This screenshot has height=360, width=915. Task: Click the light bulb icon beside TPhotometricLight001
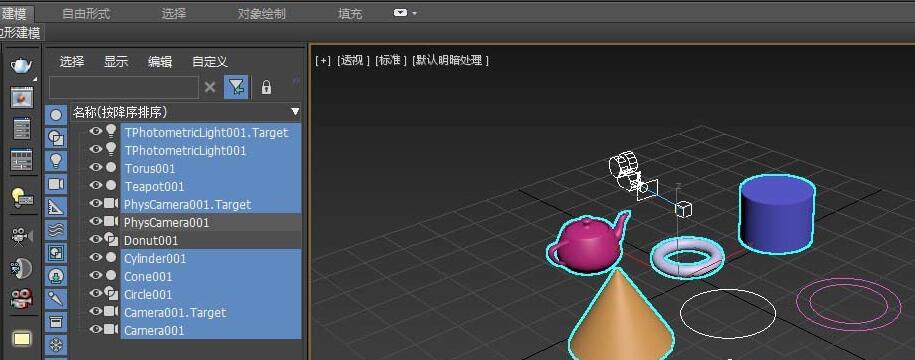pos(111,149)
